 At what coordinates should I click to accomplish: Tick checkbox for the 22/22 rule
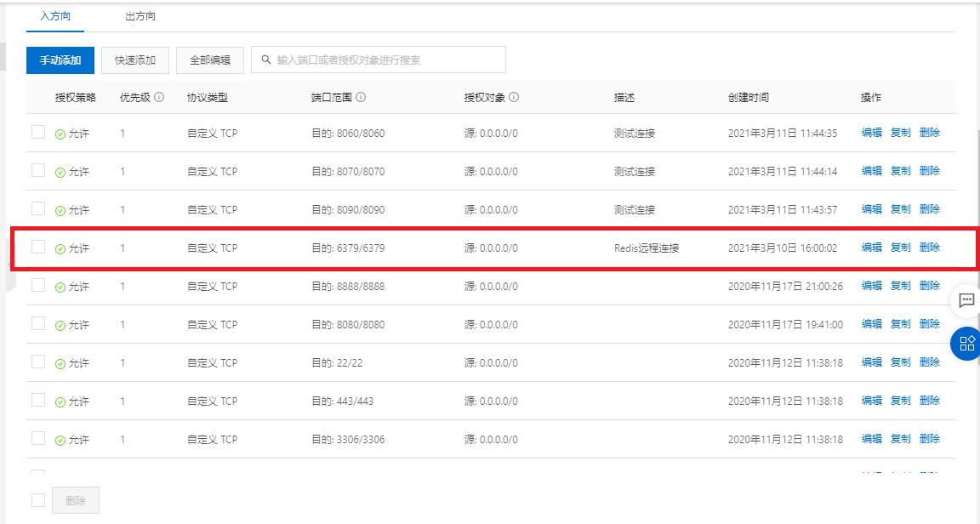(38, 362)
